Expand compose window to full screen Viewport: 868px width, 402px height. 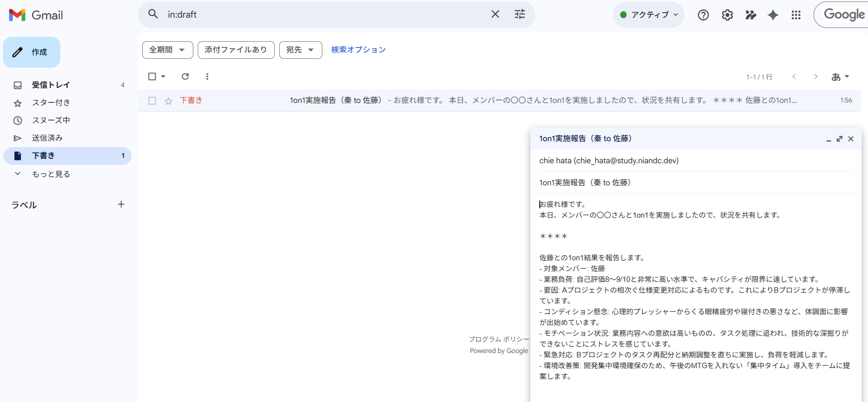tap(840, 139)
